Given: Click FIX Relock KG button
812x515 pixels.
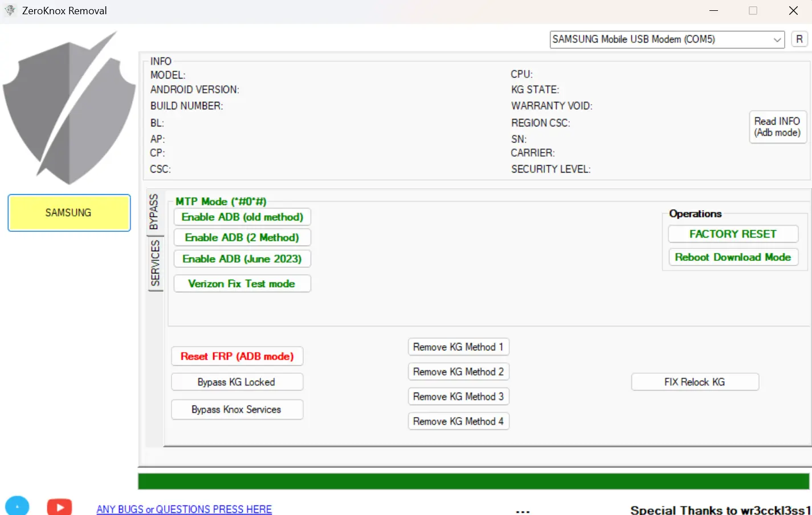Looking at the screenshot, I should (x=695, y=382).
